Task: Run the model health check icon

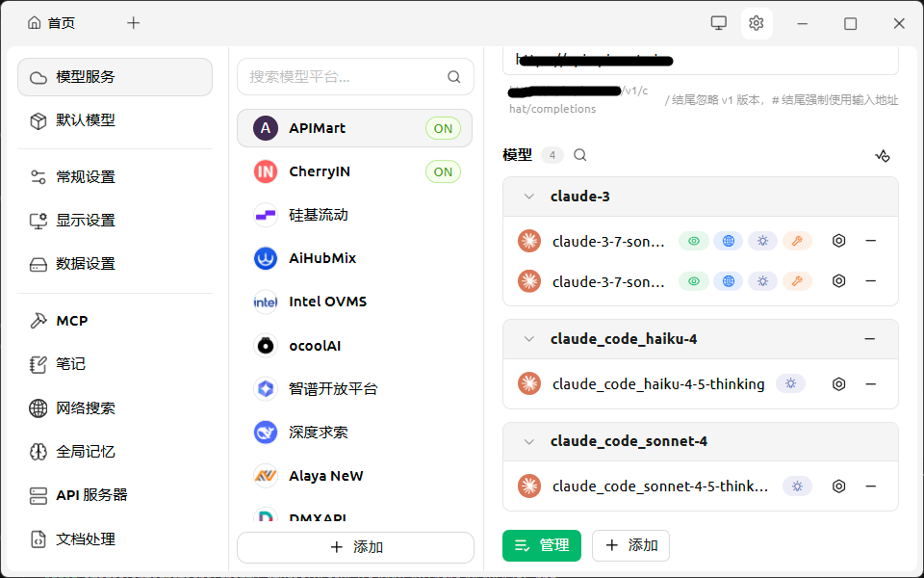Action: point(883,156)
